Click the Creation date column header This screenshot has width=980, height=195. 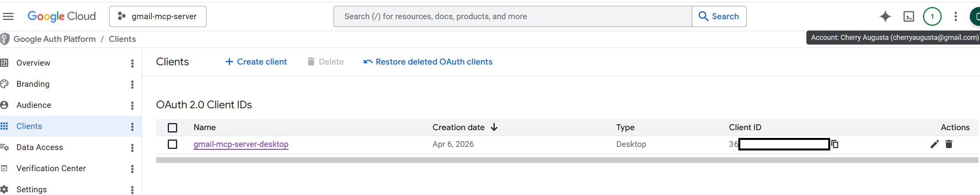point(458,127)
